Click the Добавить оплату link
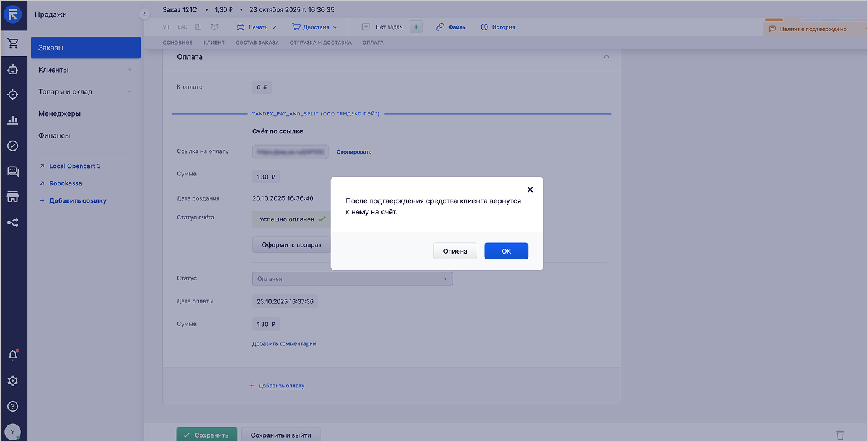Viewport: 868px width, 442px height. point(281,386)
